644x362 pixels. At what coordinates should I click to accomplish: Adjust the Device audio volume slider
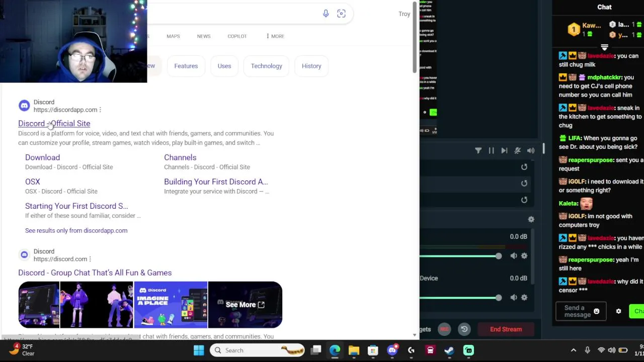point(498,297)
